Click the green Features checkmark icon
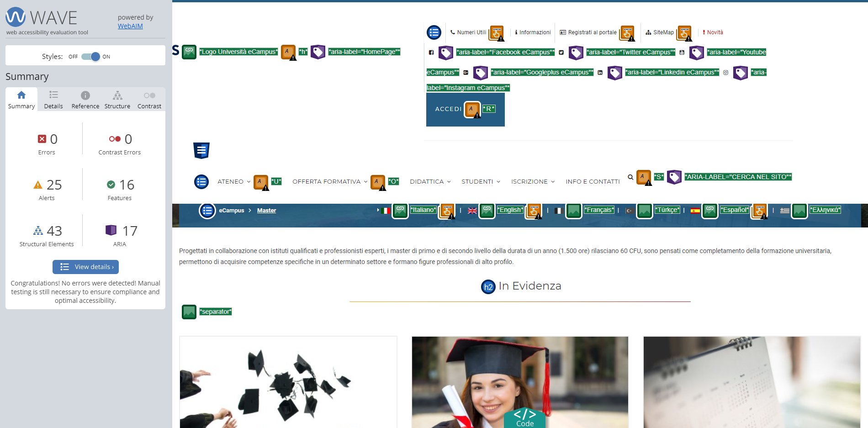Screen dimensions: 868x428 (x=111, y=185)
